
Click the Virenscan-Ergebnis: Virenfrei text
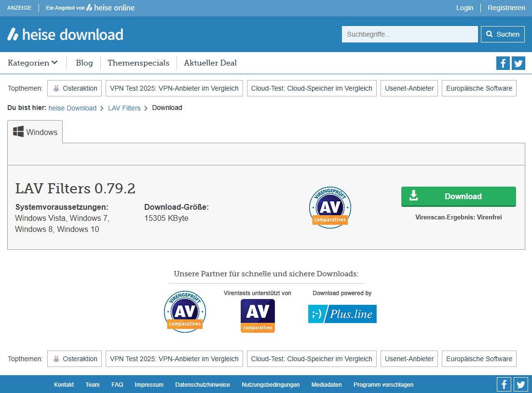tap(458, 217)
